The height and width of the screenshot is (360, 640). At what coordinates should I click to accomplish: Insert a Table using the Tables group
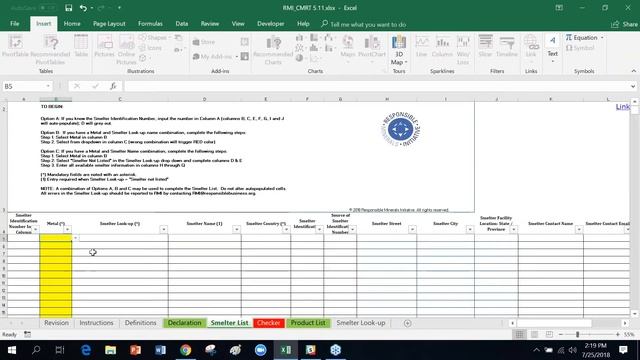81,46
